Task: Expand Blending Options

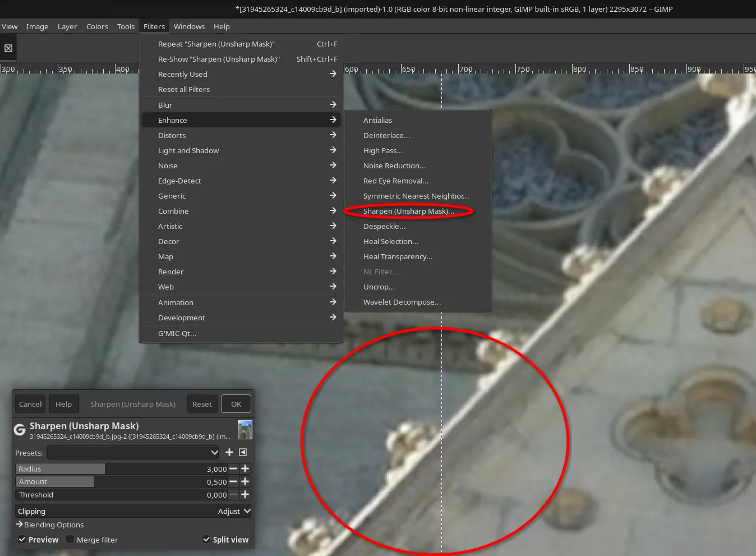Action: [50, 525]
